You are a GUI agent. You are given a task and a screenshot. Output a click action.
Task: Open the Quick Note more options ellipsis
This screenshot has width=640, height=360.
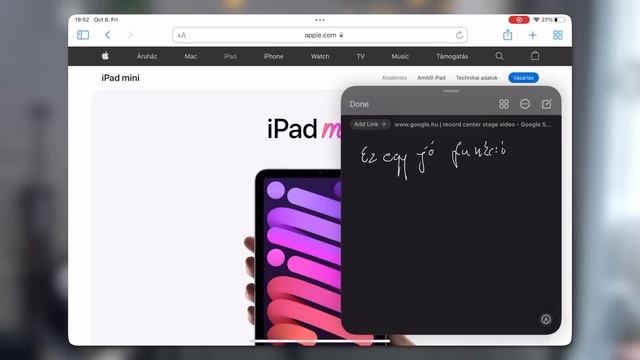525,104
